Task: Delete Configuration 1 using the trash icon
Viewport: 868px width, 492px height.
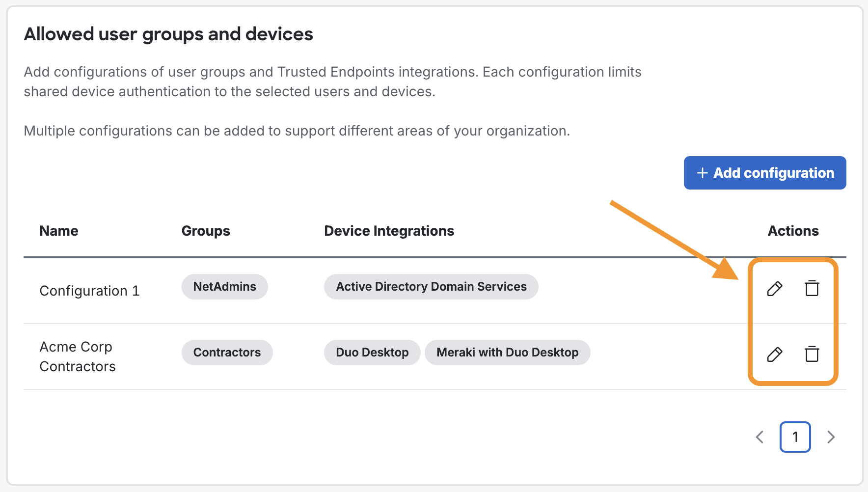Action: 812,289
